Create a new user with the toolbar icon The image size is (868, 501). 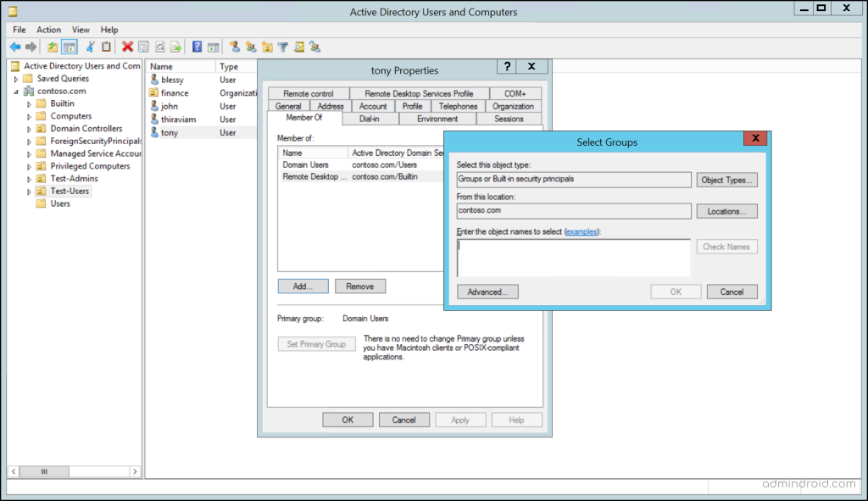[236, 47]
